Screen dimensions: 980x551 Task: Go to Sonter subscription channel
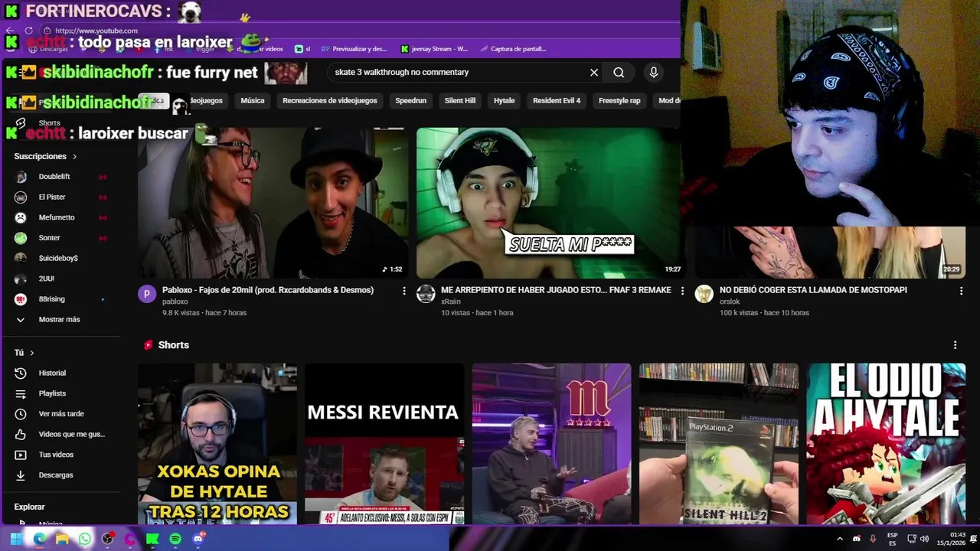click(x=49, y=238)
